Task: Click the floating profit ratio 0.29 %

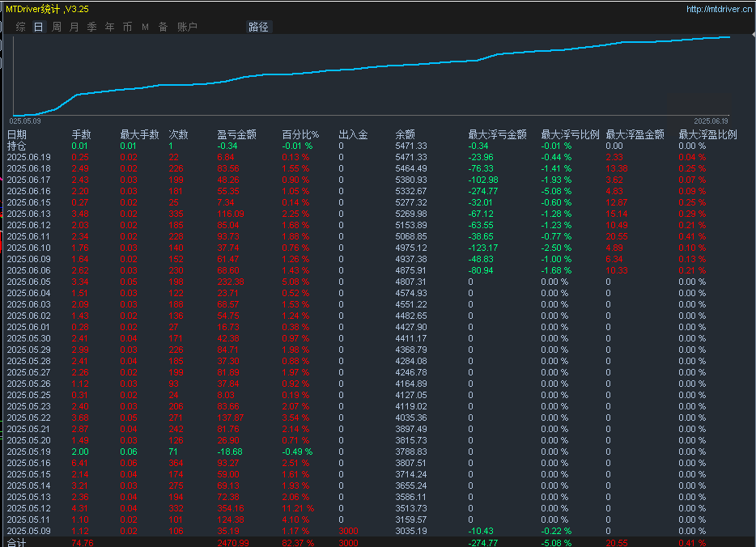Action: click(692, 214)
